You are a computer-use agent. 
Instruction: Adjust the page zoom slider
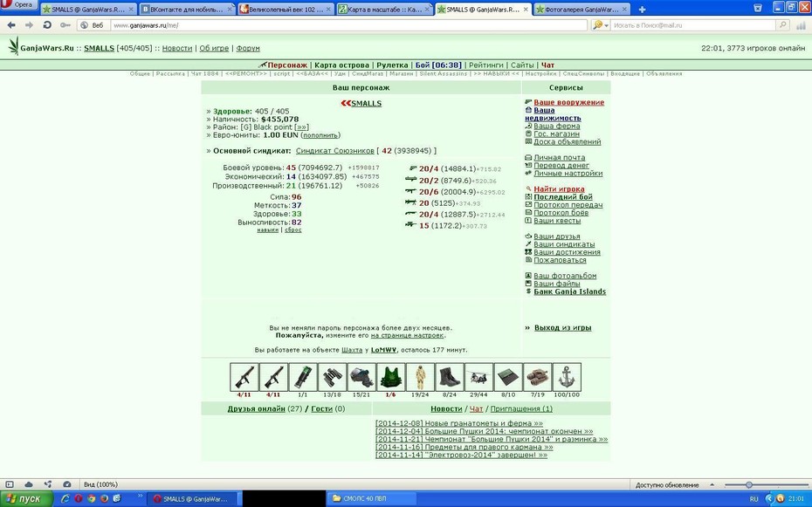click(x=749, y=485)
